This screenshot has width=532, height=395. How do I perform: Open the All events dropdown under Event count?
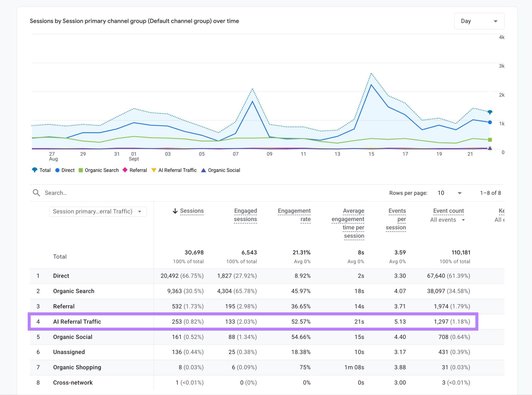447,220
